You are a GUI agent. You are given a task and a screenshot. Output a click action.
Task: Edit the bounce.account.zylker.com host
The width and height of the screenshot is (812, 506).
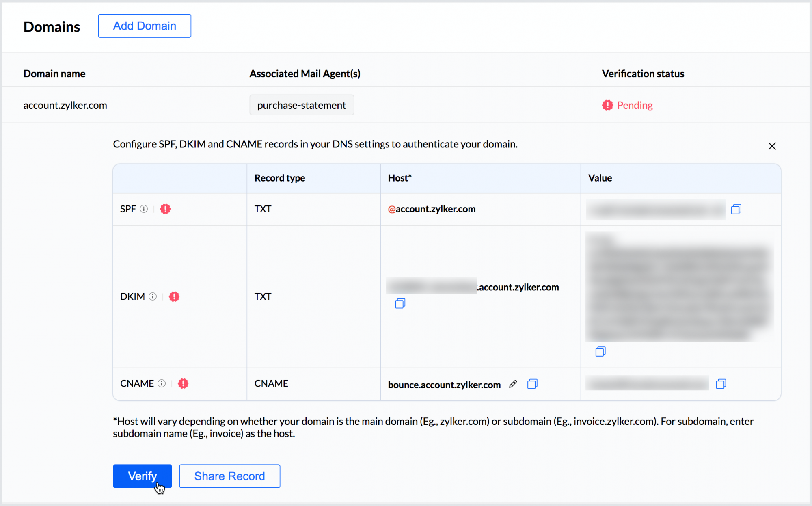click(x=513, y=384)
